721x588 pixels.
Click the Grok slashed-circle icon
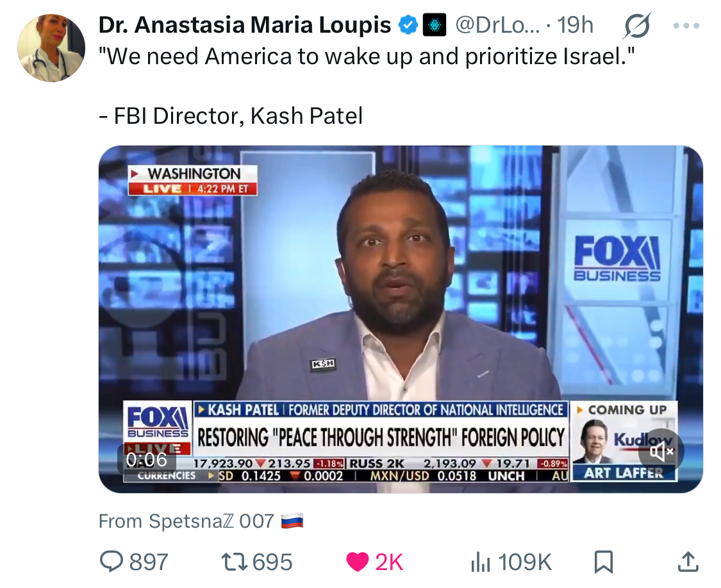[x=638, y=25]
